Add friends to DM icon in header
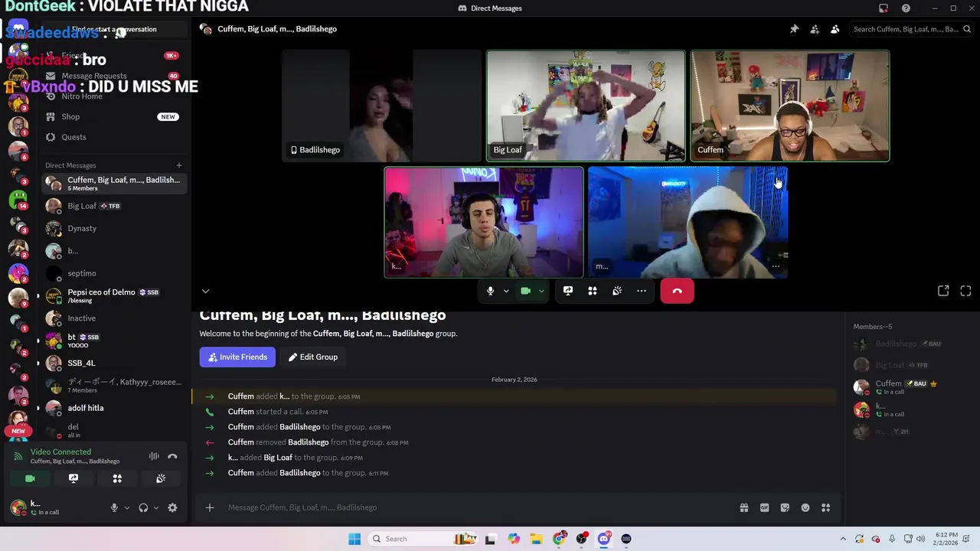This screenshot has width=980, height=551. 815,29
